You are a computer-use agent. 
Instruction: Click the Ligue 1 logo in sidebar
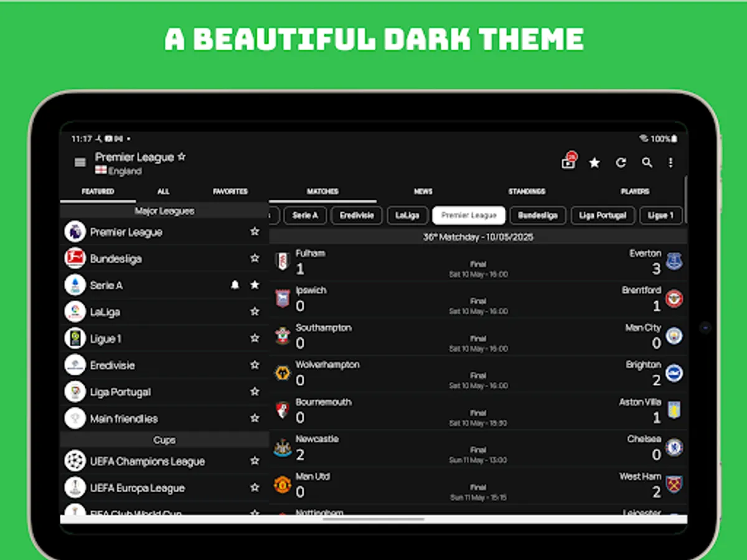pos(75,338)
